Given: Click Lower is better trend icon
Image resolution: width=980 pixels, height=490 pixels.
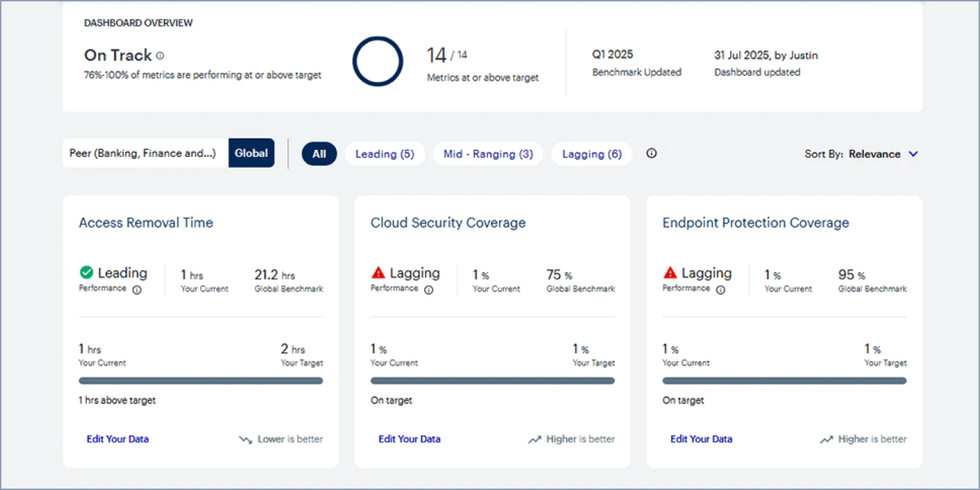Looking at the screenshot, I should [246, 440].
